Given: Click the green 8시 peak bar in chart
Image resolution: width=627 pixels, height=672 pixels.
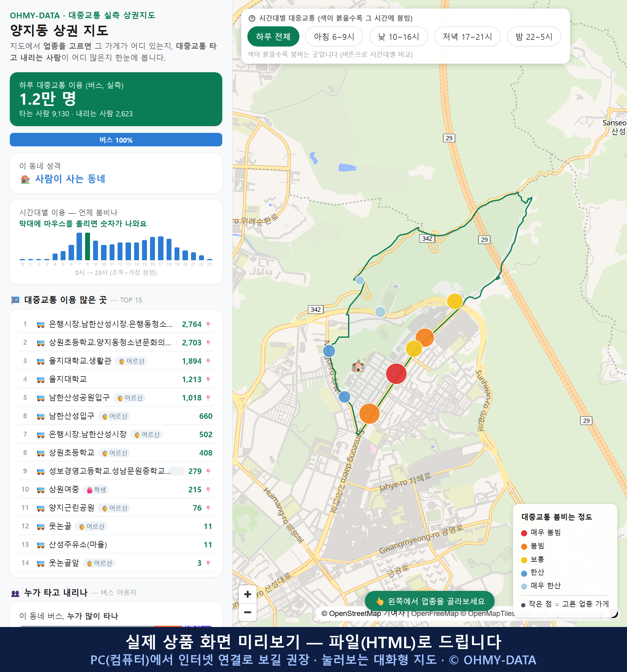Looking at the screenshot, I should pyautogui.click(x=88, y=246).
